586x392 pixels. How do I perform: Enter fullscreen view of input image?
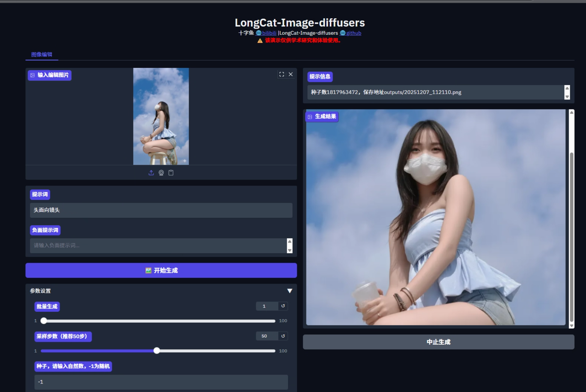tap(281, 74)
